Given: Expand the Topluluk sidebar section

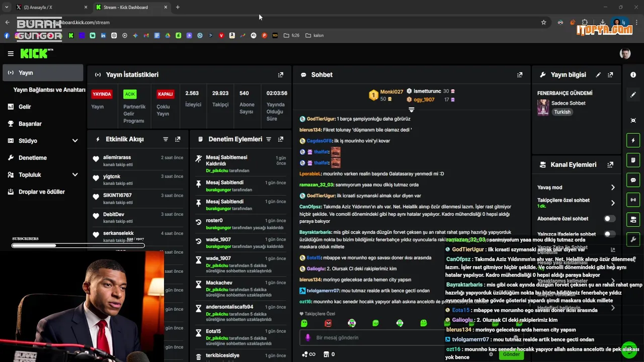Looking at the screenshot, I should click(75, 175).
